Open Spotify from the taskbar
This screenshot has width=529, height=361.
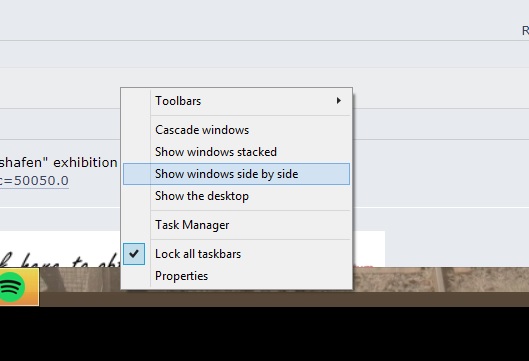tap(19, 286)
